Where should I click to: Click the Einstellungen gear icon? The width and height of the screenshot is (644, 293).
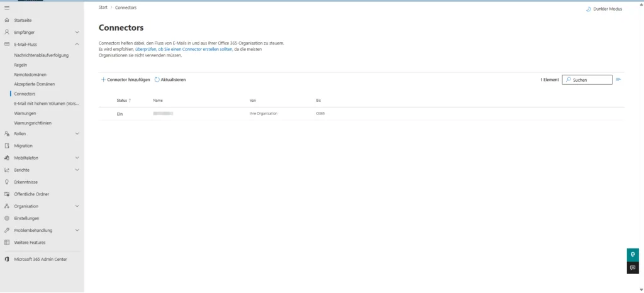pos(7,218)
